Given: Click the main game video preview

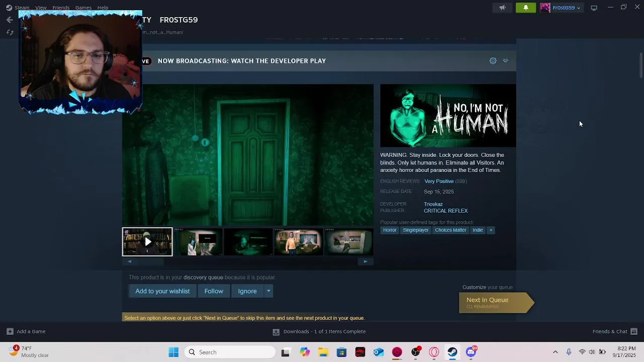Looking at the screenshot, I should pyautogui.click(x=248, y=155).
